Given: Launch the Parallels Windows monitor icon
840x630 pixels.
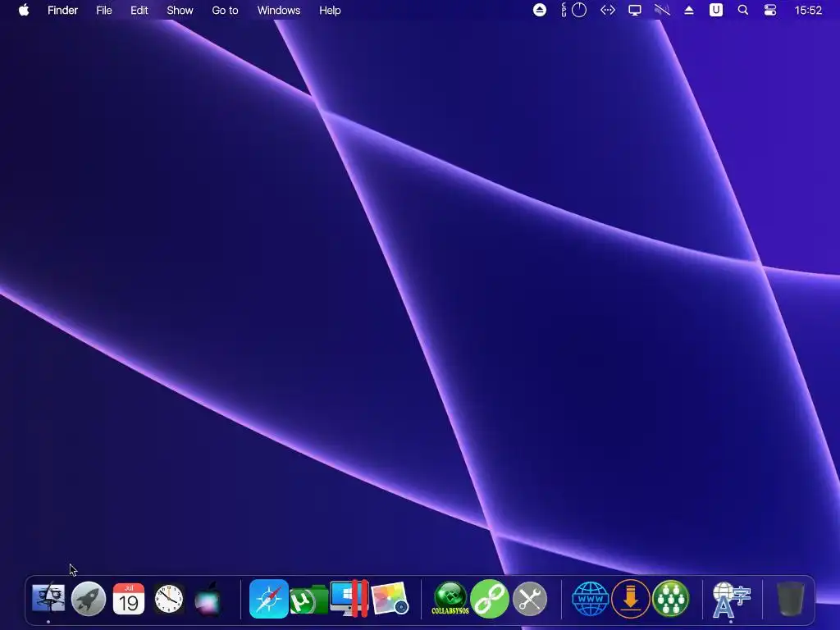Looking at the screenshot, I should [x=349, y=598].
